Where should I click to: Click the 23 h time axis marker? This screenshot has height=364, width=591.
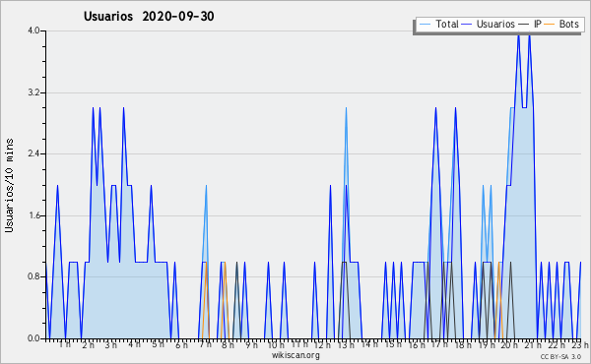pyautogui.click(x=580, y=344)
